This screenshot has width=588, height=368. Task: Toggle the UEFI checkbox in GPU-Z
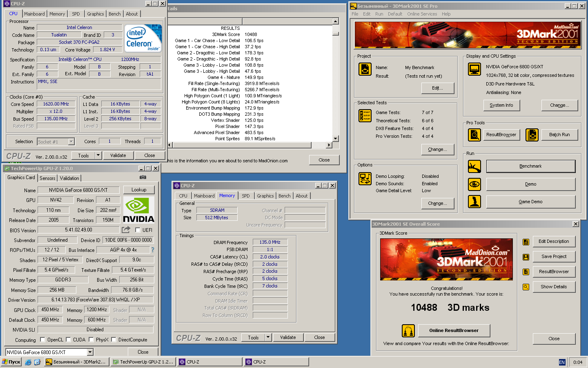coord(138,230)
